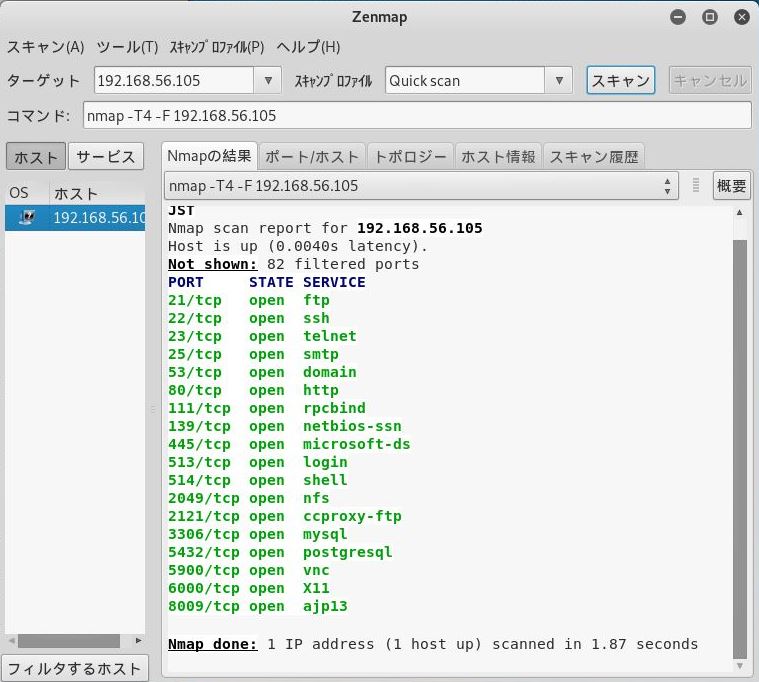Image resolution: width=759 pixels, height=682 pixels.
Task: Click the pane divider grip handle
Action: coord(153,409)
